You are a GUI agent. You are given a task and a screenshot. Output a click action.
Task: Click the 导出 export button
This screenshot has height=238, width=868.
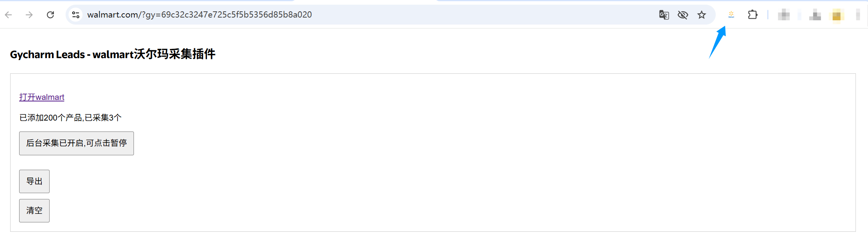34,181
